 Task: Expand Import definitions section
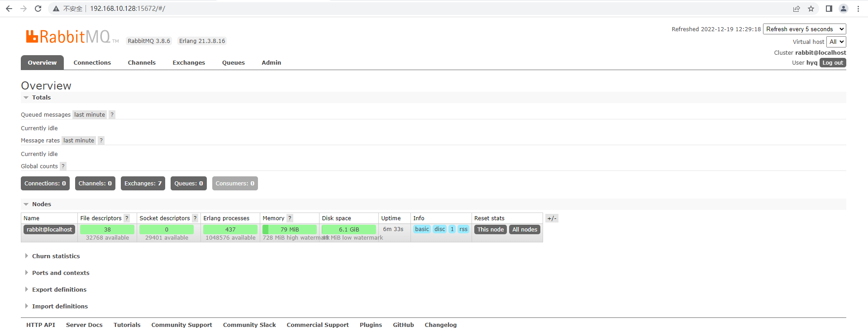point(60,307)
